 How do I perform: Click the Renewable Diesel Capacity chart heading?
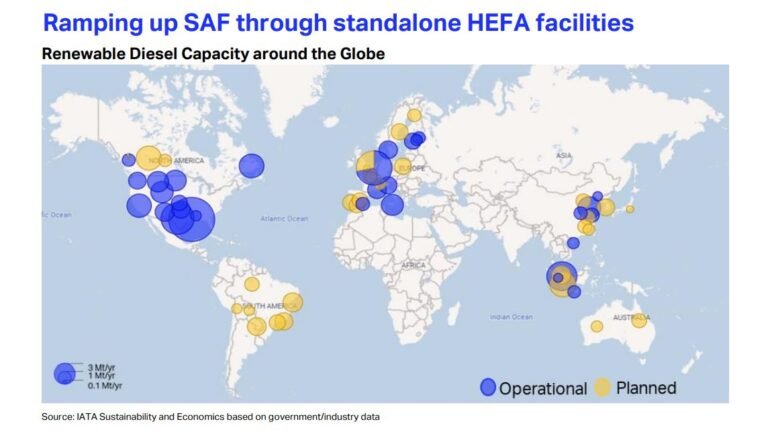tap(212, 52)
